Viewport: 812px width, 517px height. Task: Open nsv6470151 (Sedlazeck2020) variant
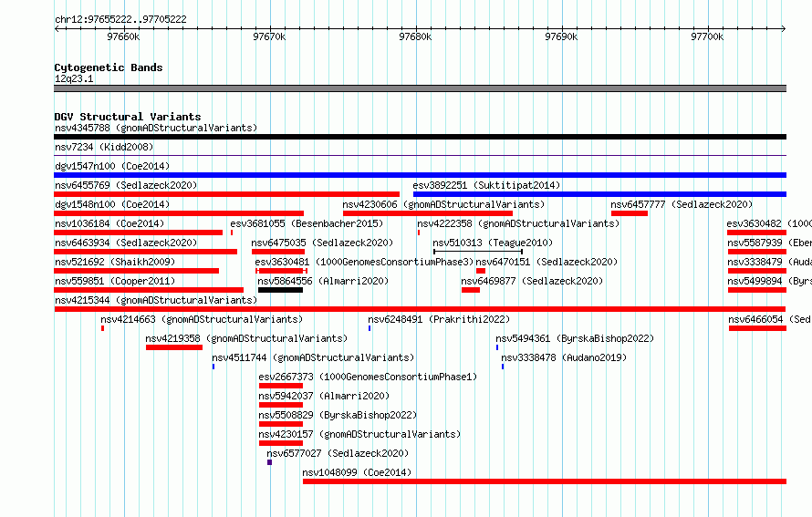(x=547, y=262)
